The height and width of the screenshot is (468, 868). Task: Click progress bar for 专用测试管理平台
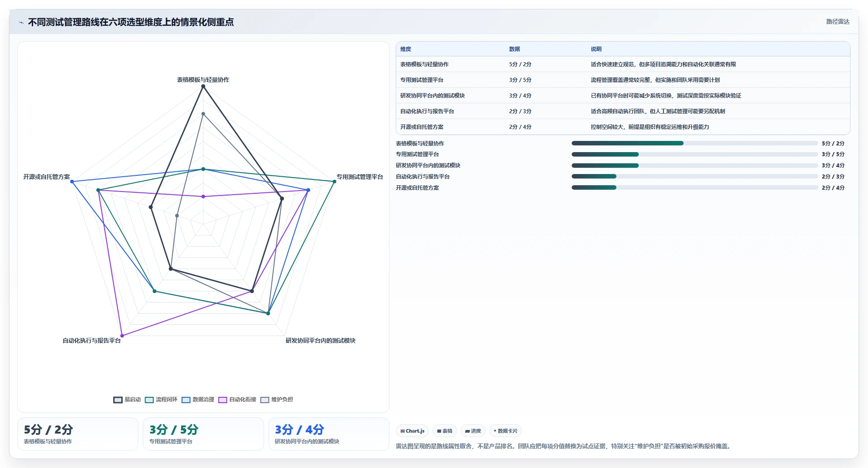click(695, 154)
